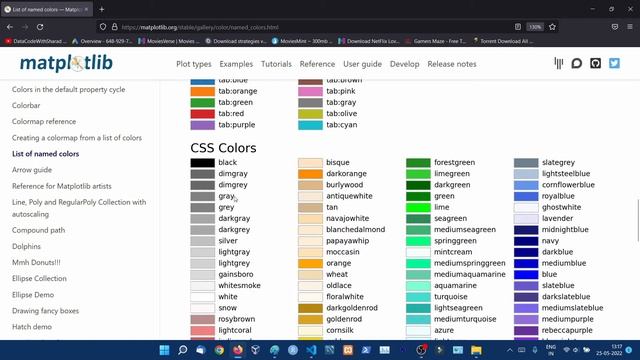Click the 'mediumspringgreen' color label
The height and width of the screenshot is (360, 640).
pyautogui.click(x=470, y=263)
